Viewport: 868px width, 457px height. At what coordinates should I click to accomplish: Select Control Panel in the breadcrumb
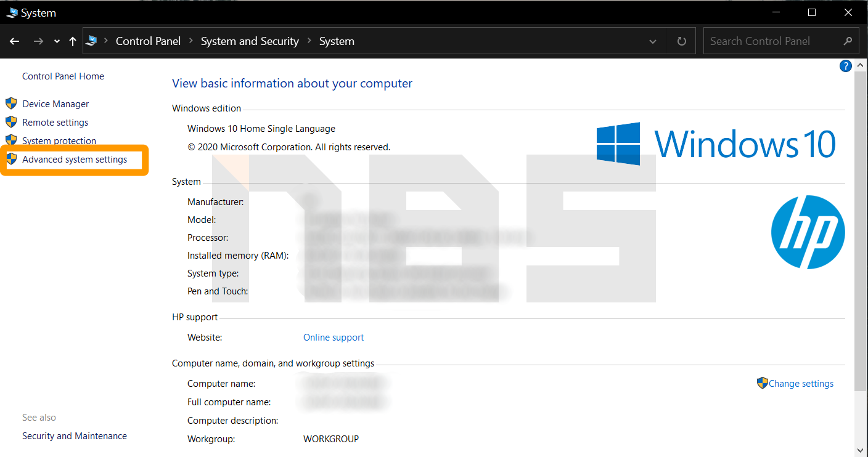[x=148, y=41]
